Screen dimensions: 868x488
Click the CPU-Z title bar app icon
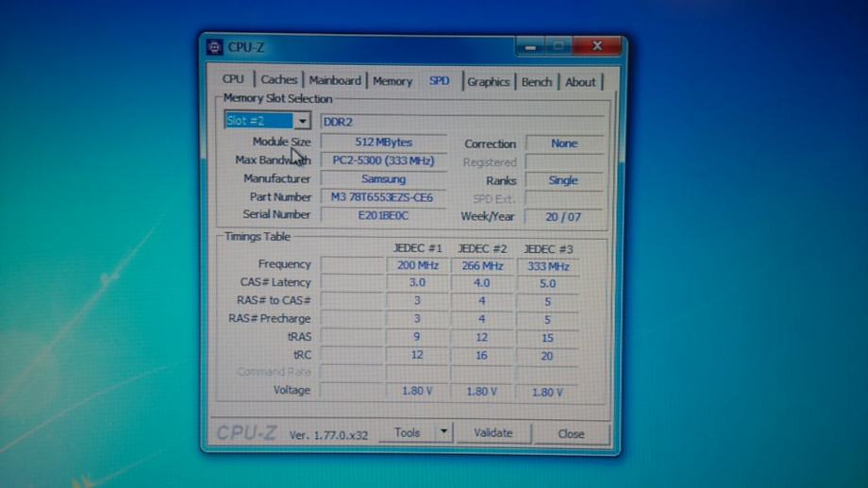(x=215, y=47)
